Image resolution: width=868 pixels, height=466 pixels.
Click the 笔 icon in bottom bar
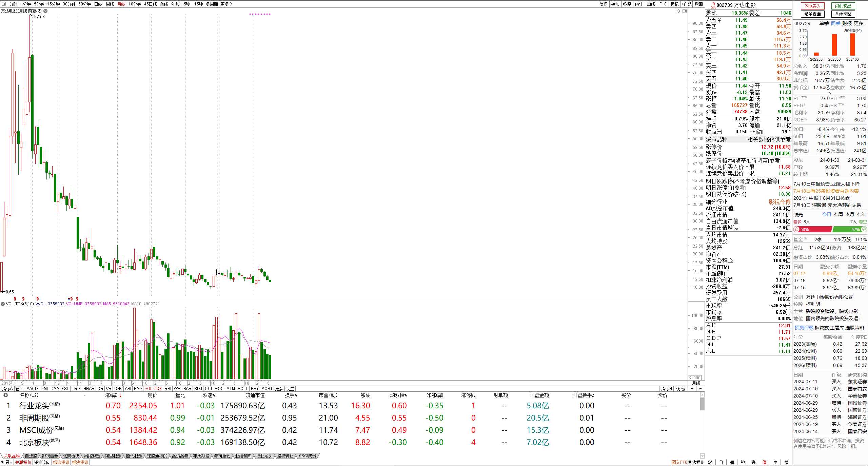[x=710, y=462]
